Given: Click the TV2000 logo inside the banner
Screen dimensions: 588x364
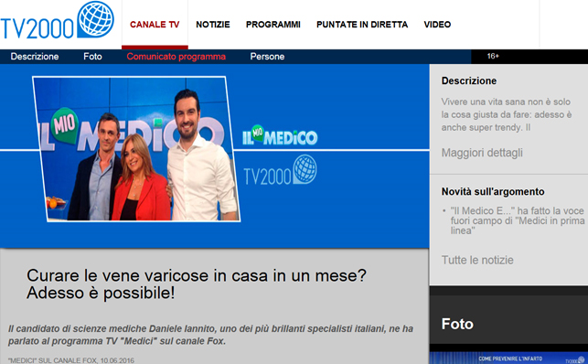Looking at the screenshot, I should point(280,170).
